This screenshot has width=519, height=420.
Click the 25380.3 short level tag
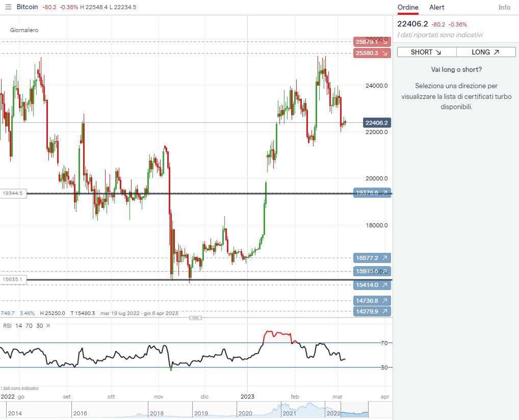pos(372,53)
